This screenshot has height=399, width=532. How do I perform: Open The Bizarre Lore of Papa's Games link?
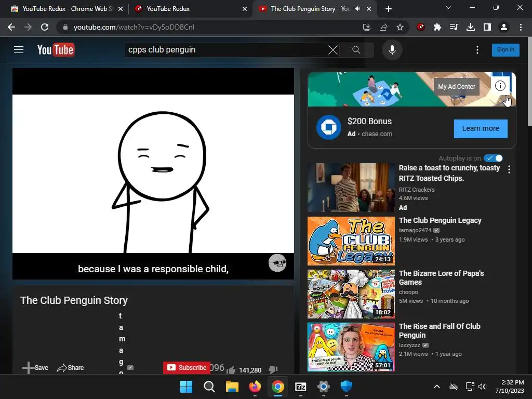click(441, 278)
